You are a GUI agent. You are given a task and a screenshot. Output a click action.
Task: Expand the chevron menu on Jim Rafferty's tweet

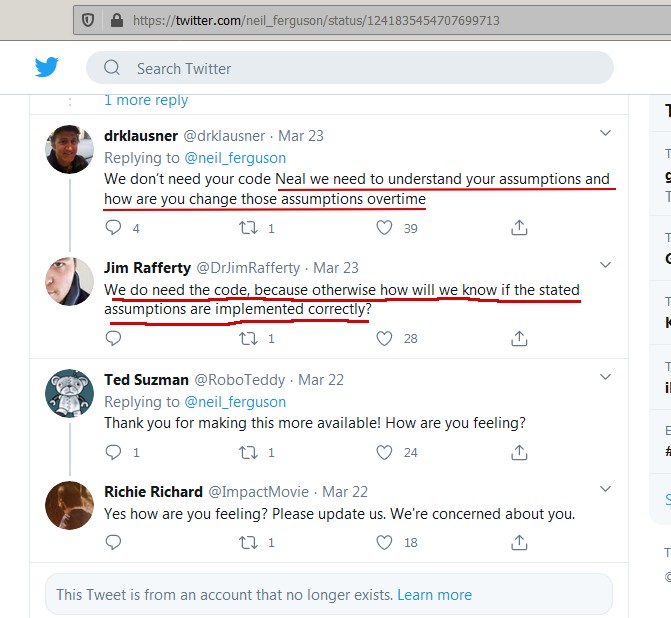click(605, 265)
